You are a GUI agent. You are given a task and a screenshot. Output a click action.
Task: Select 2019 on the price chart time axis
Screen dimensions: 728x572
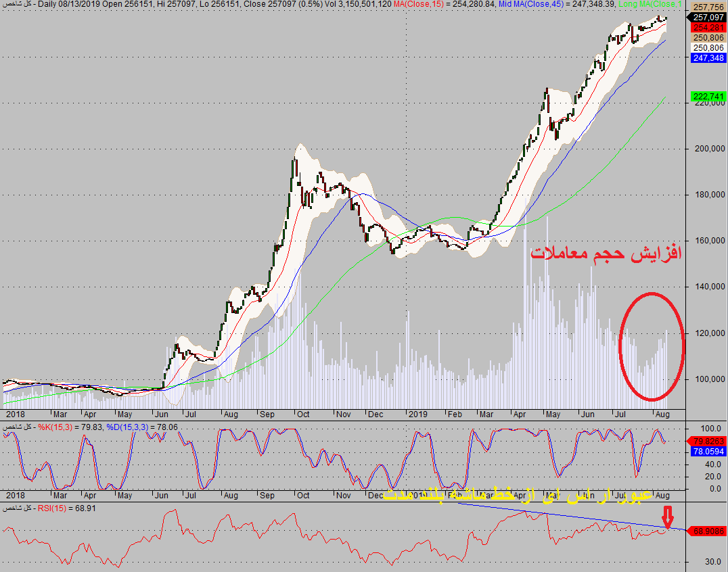tap(418, 414)
